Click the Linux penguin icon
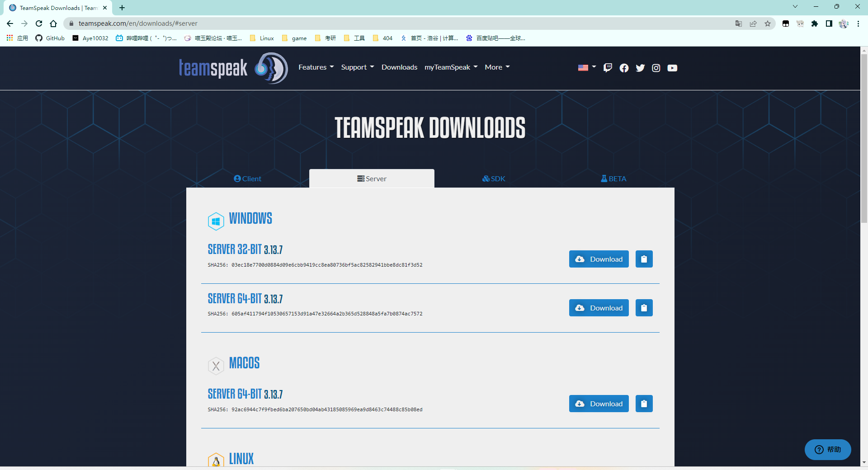The width and height of the screenshot is (868, 470). pyautogui.click(x=216, y=460)
